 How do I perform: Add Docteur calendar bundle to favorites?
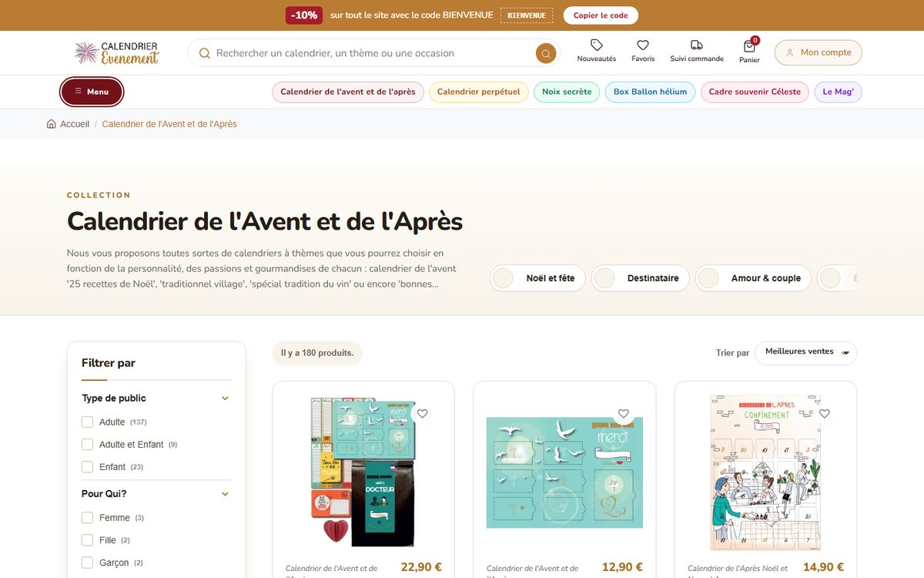tap(422, 414)
